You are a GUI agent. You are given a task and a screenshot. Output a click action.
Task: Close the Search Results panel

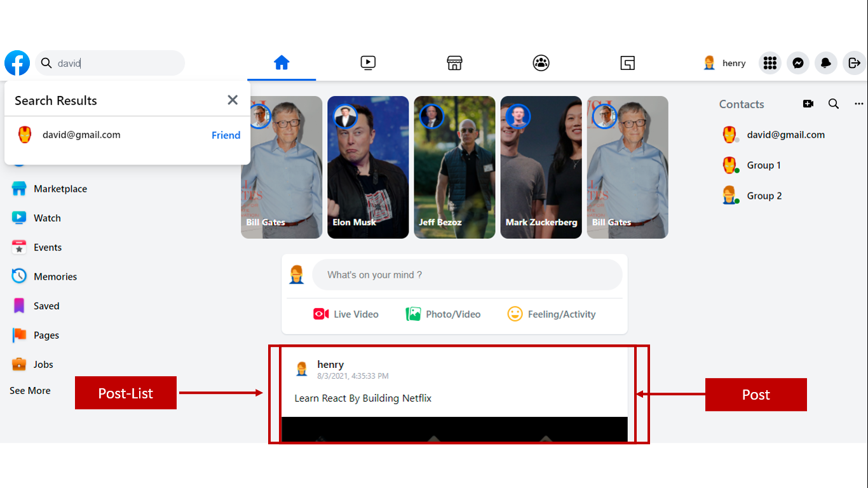pyautogui.click(x=233, y=100)
